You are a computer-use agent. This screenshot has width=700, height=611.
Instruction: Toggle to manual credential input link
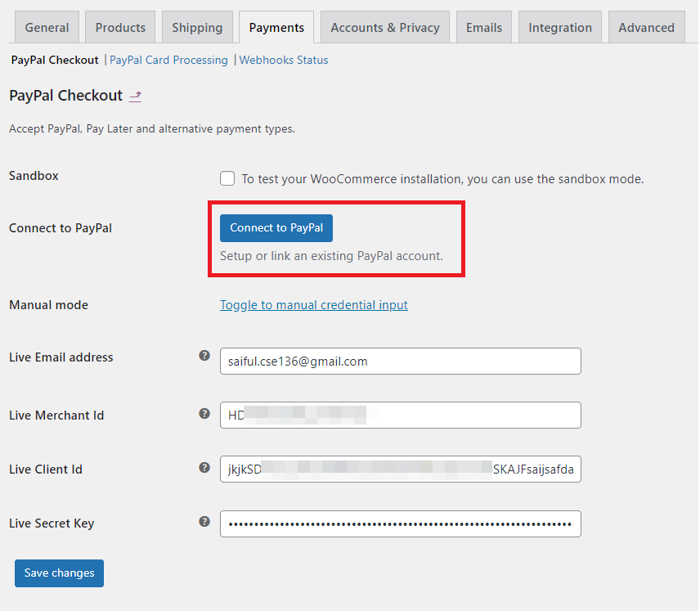point(314,304)
